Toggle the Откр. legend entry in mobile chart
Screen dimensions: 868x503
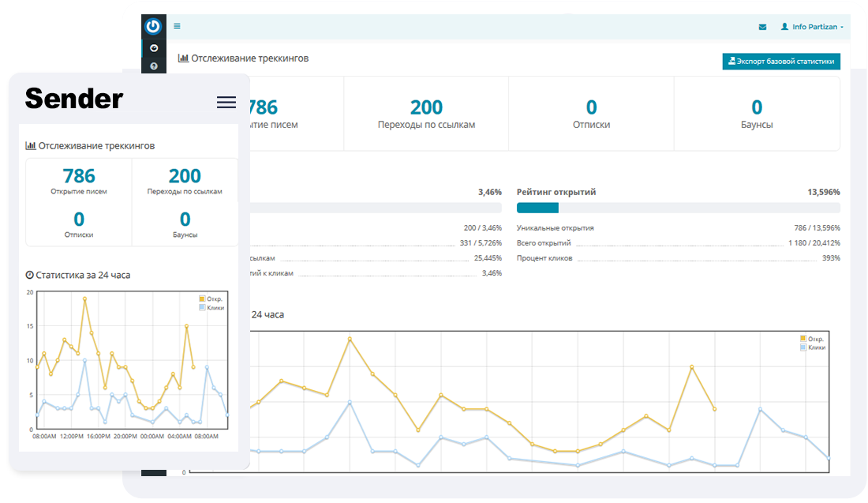(x=211, y=299)
